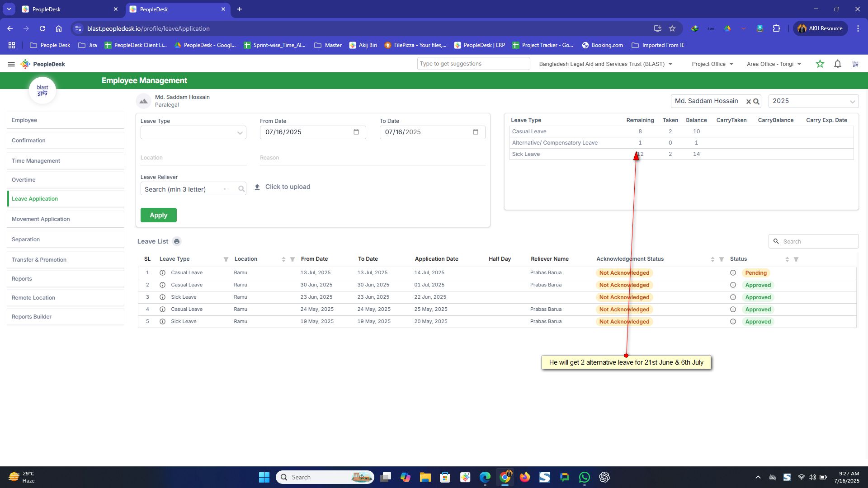Image resolution: width=868 pixels, height=488 pixels.
Task: Open the notifications bell
Action: [x=837, y=64]
